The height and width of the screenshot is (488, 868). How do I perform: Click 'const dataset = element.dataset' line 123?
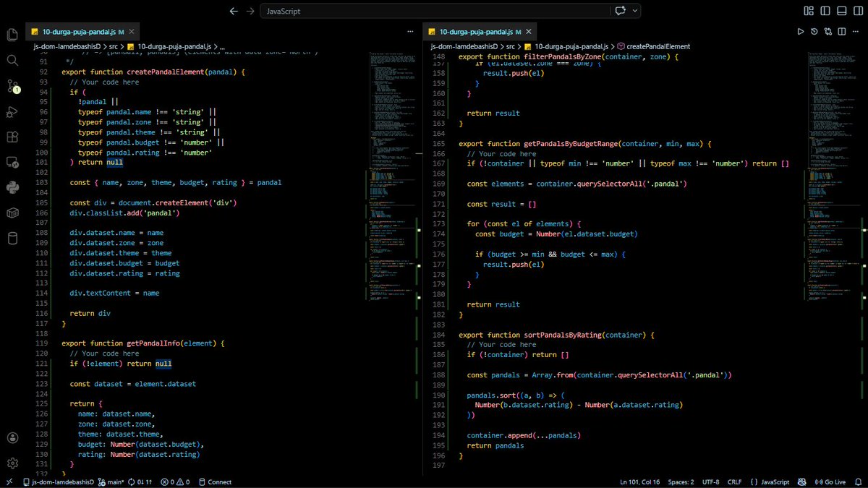[132, 384]
